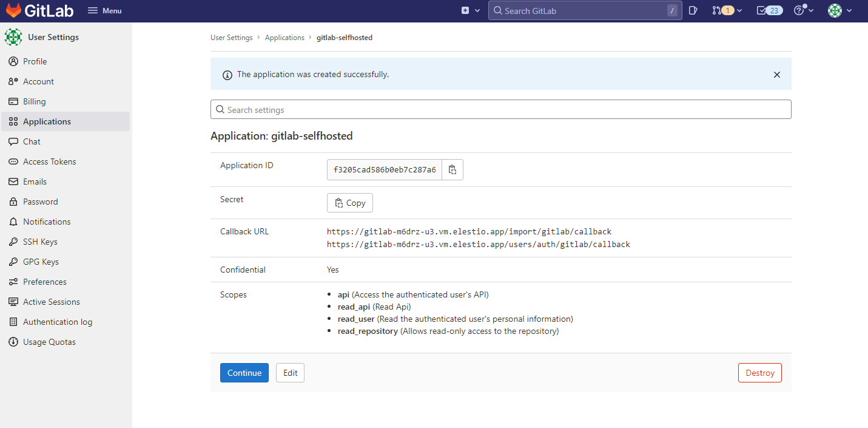Viewport: 868px width, 428px height.
Task: Copy Application ID with clipboard icon
Action: [x=453, y=170]
